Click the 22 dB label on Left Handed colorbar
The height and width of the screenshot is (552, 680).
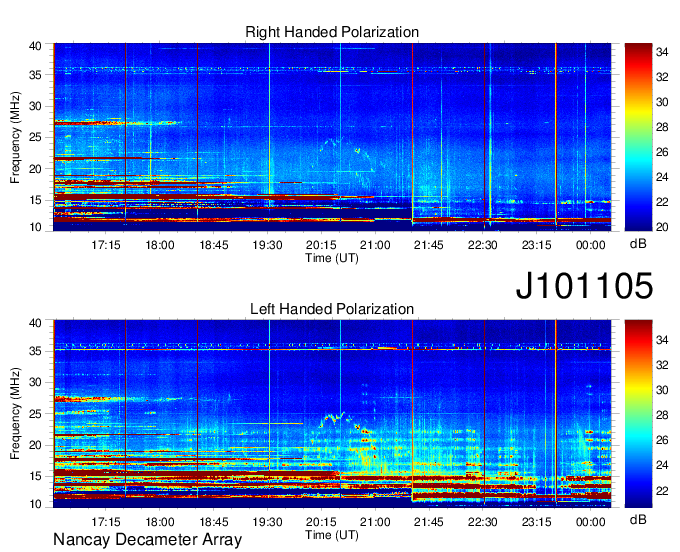tap(662, 490)
